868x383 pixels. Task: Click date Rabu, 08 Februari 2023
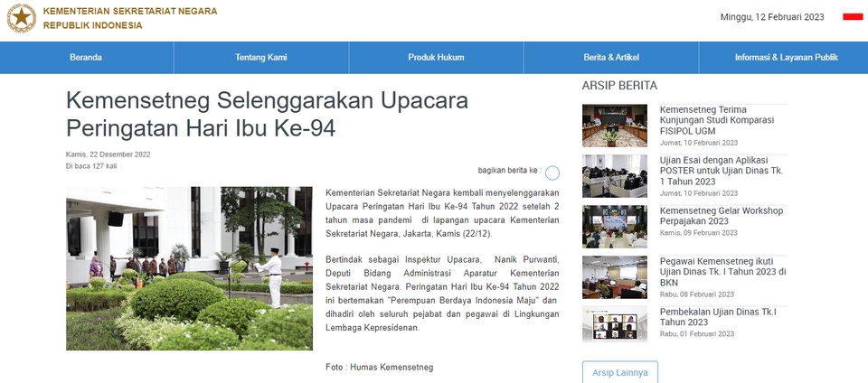[697, 294]
